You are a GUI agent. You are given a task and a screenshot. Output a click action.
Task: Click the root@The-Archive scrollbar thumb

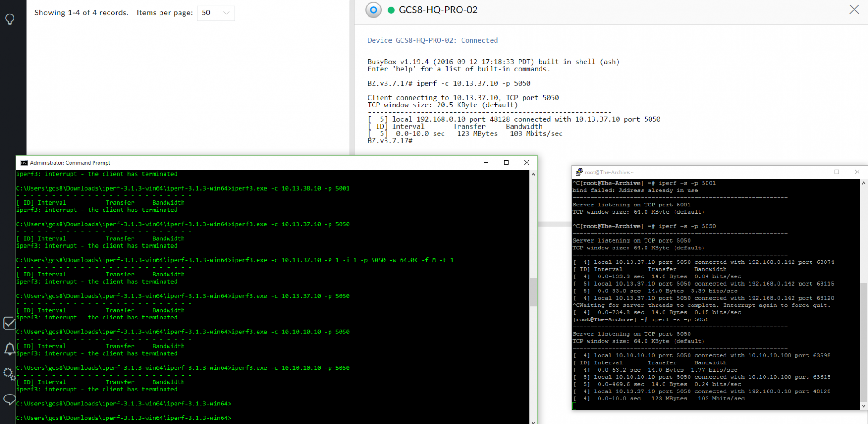click(x=864, y=342)
